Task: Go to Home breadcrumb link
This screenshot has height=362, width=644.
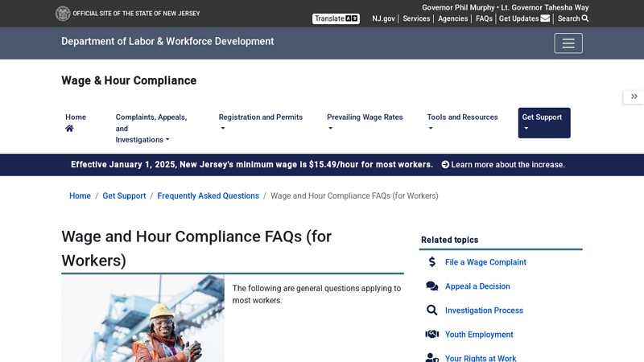Action: [80, 195]
